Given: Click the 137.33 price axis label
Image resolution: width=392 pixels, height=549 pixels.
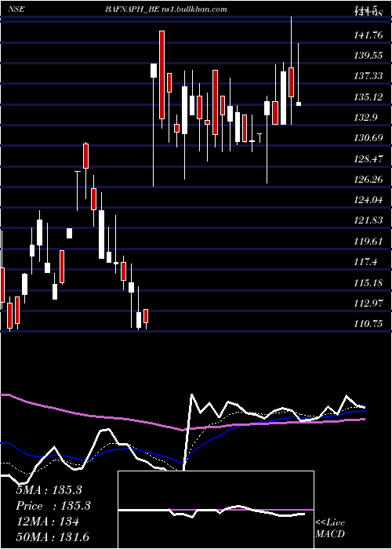Looking at the screenshot, I should pos(368,76).
